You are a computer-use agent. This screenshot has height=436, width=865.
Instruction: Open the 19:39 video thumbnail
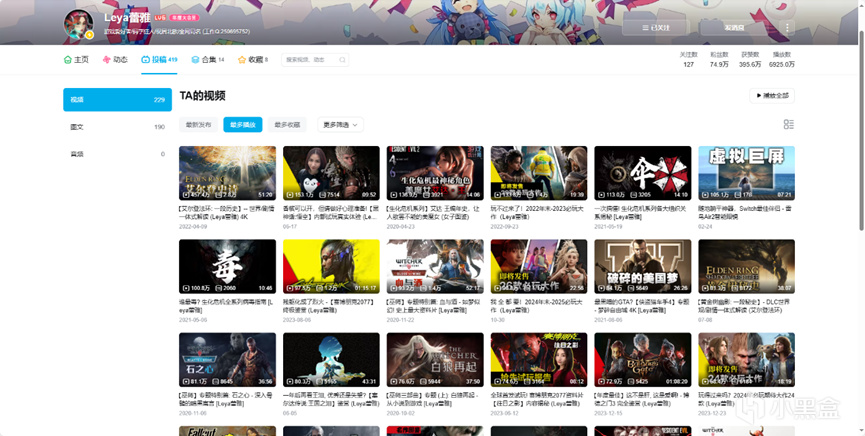pos(538,173)
